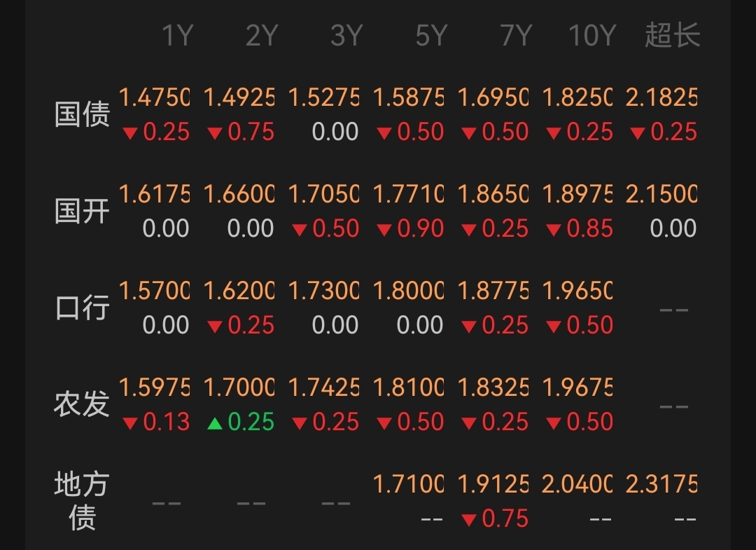Click the 地方债 7Y down 0.75 indicator
This screenshot has height=550, width=756.
(496, 518)
